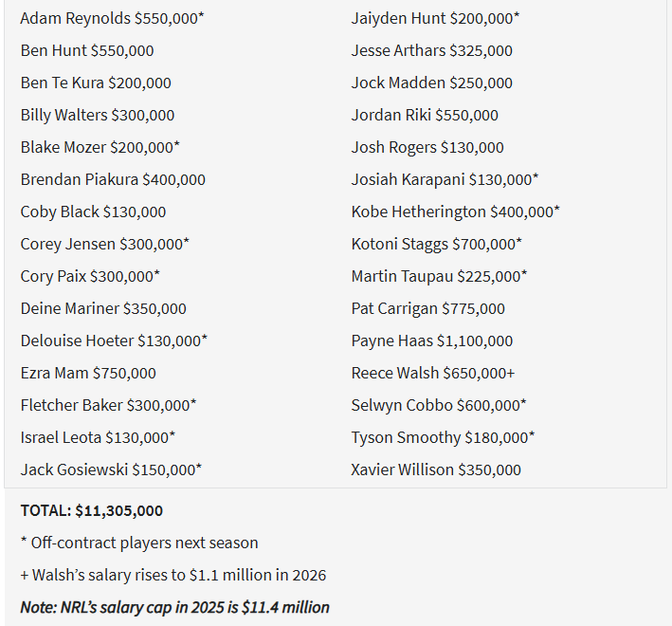Click the Deine Mariner $350,000 entry
Image resolution: width=672 pixels, height=626 pixels.
[x=103, y=308]
